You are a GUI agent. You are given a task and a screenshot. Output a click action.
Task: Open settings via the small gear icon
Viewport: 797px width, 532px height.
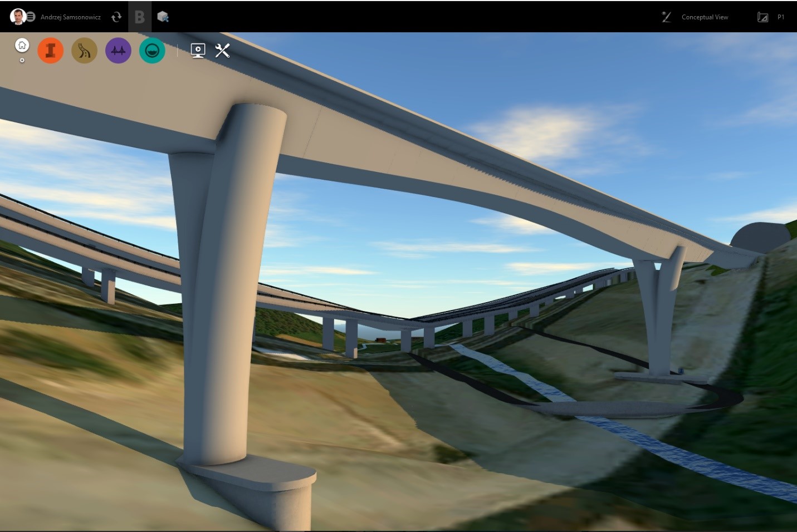tap(22, 60)
